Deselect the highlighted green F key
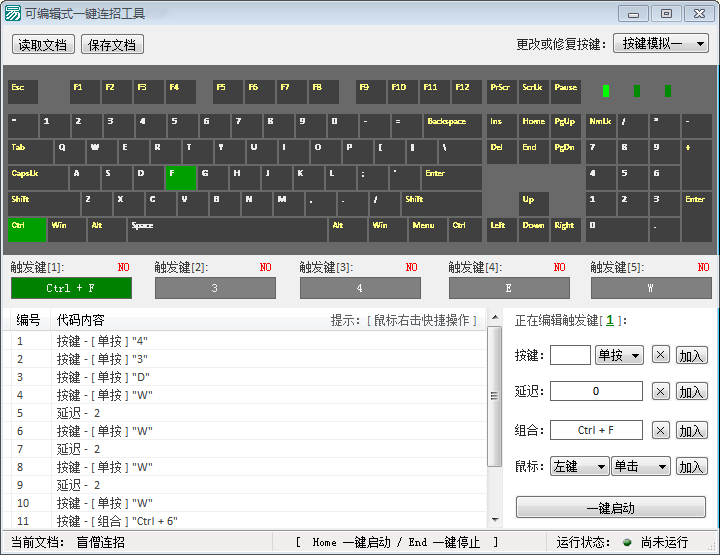The width and height of the screenshot is (720, 555). tap(181, 177)
